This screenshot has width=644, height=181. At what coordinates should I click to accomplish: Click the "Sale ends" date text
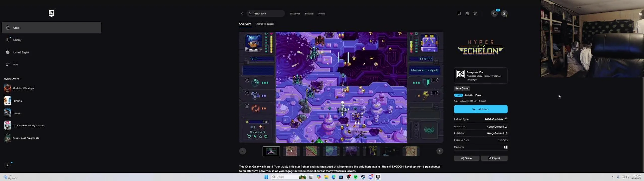(470, 101)
